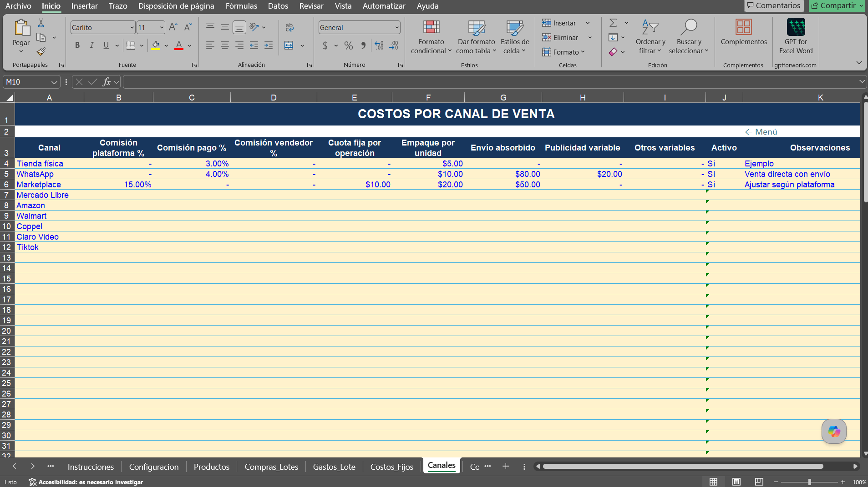
Task: Toggle middle vertical alignment
Action: coord(224,27)
